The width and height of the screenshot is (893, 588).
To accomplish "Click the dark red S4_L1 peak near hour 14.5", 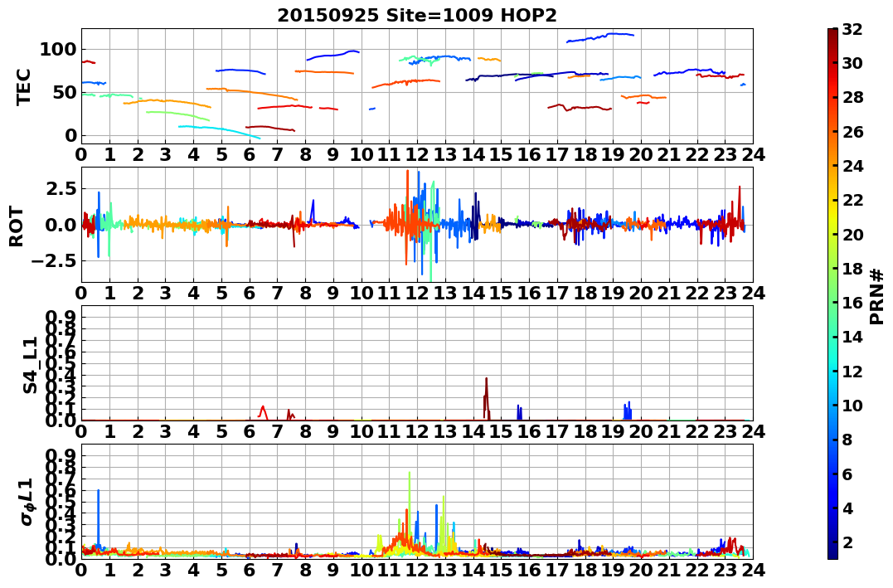I will point(487,397).
